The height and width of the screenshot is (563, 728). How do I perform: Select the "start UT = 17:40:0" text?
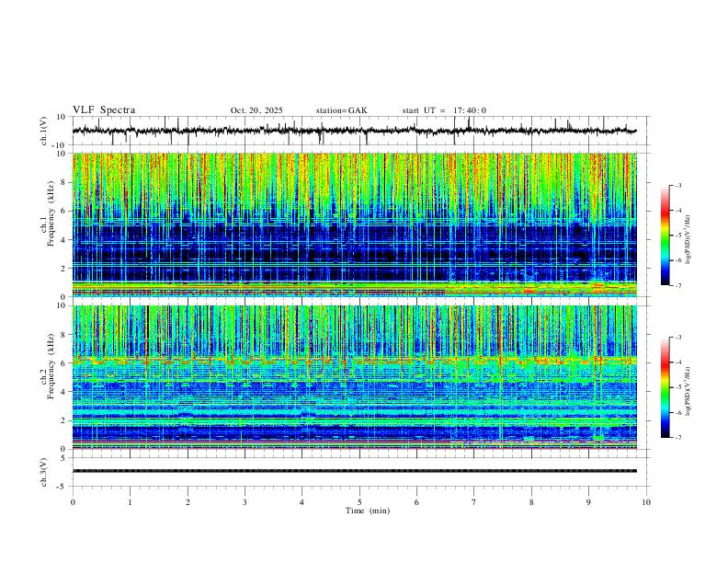coord(444,110)
